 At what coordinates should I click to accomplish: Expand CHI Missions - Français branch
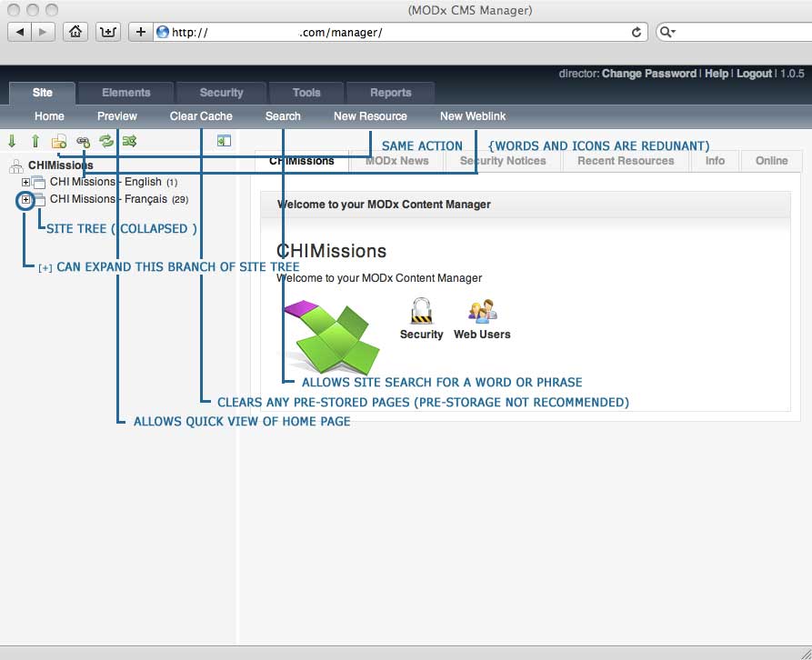[25, 199]
